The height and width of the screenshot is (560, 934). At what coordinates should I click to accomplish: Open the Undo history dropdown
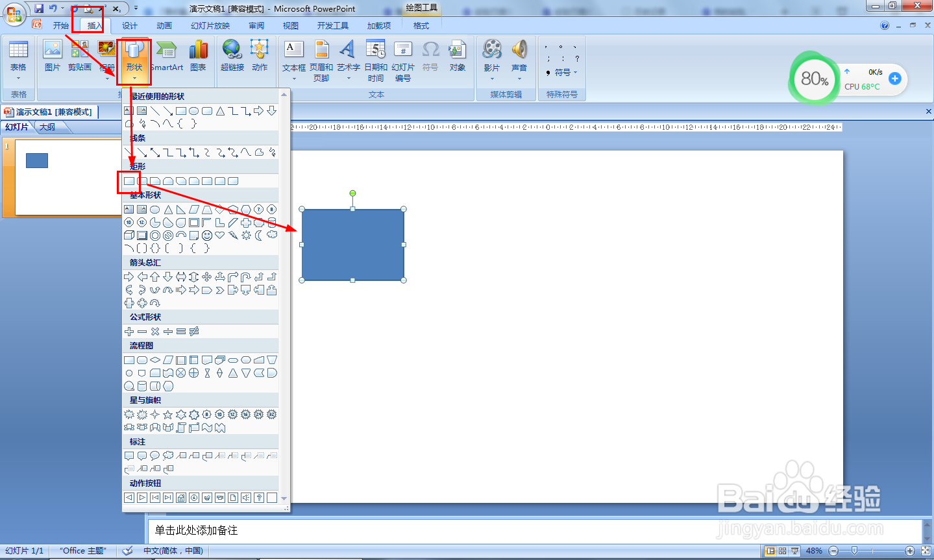63,8
